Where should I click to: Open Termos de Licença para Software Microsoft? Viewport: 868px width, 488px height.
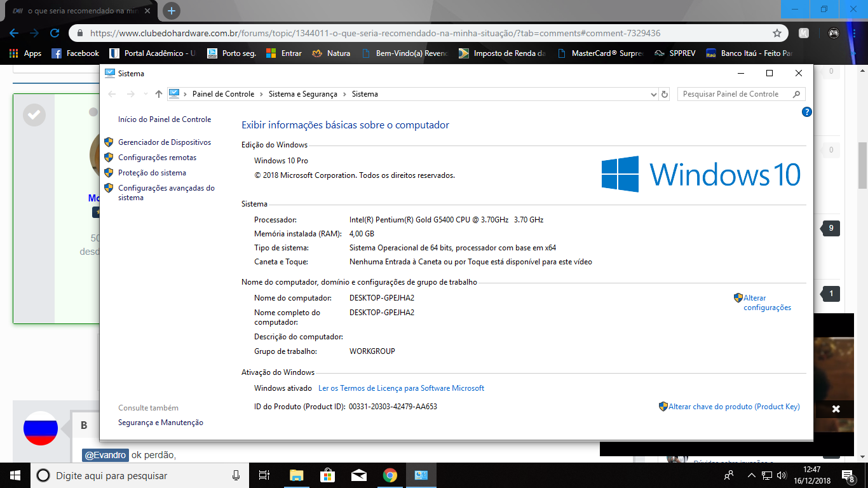[401, 388]
